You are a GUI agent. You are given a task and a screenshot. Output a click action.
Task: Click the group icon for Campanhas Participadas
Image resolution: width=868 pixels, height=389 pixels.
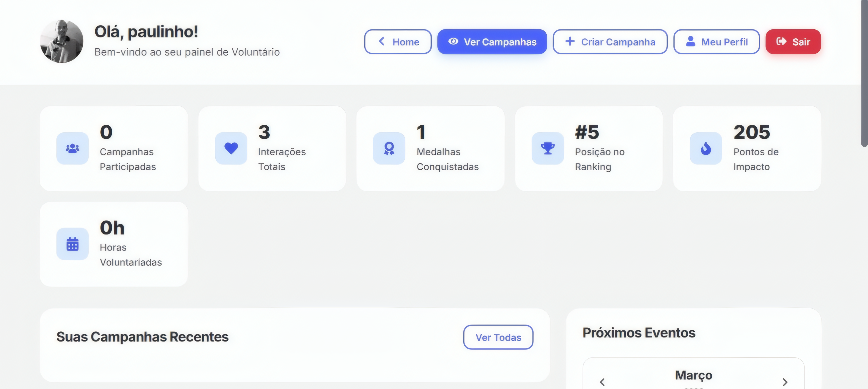[72, 148]
